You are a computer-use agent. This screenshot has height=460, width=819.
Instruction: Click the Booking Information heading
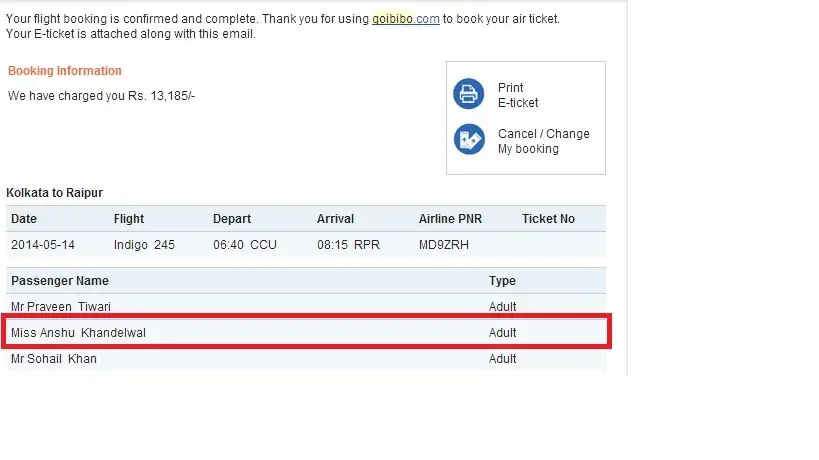(x=65, y=71)
